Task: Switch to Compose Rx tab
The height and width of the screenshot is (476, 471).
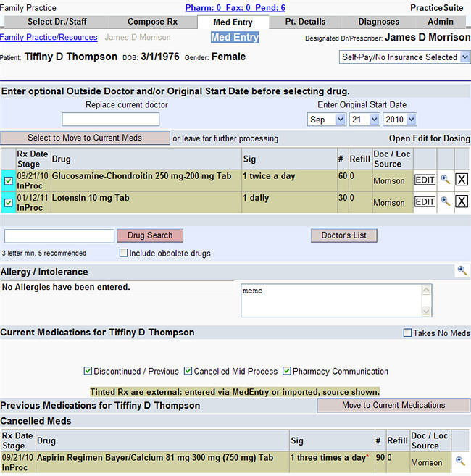Action: click(152, 22)
